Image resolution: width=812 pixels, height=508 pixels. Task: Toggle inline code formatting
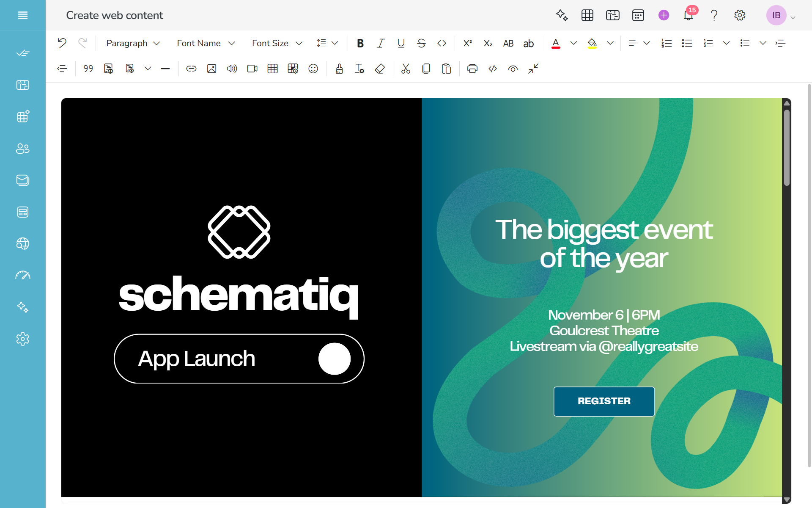tap(442, 43)
